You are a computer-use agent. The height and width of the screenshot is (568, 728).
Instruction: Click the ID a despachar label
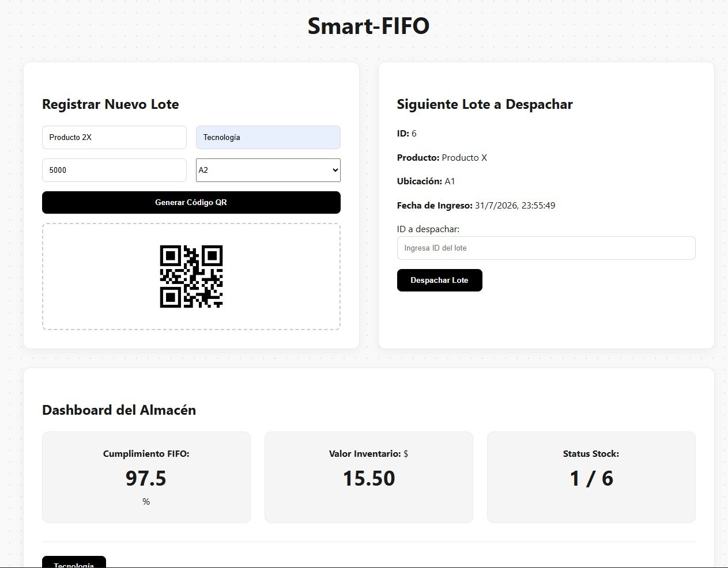[428, 229]
